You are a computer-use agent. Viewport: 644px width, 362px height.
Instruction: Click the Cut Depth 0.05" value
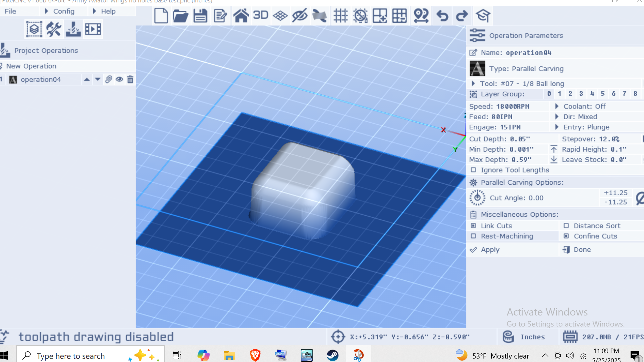(520, 139)
